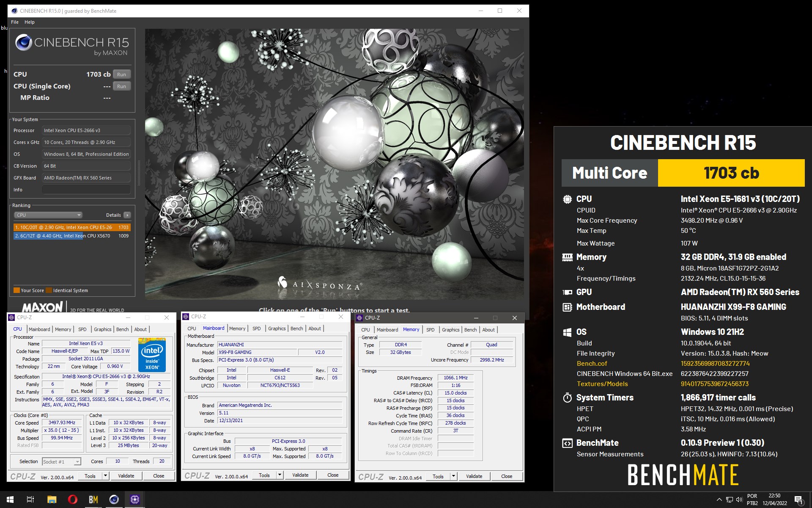Image resolution: width=812 pixels, height=508 pixels.
Task: Expand Tools arrow in second CPU-Z window
Action: (280, 475)
